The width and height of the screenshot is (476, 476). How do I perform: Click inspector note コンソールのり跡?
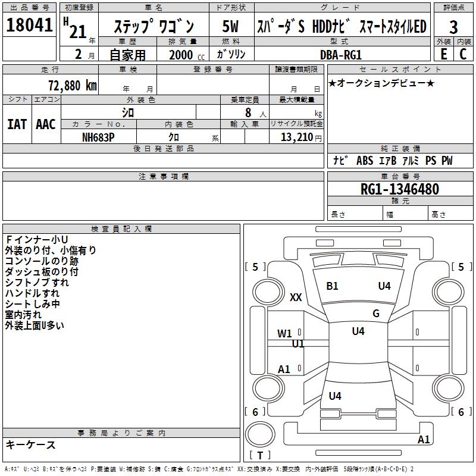click(42, 261)
